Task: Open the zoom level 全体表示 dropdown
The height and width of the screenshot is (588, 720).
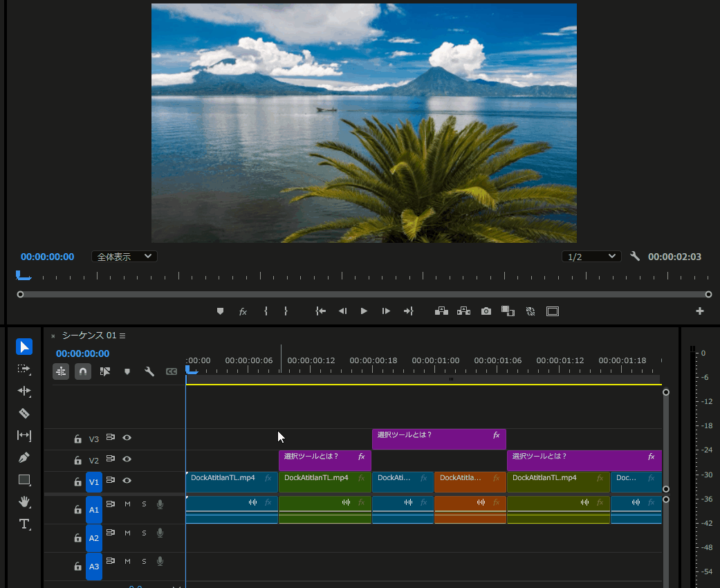Action: [x=124, y=257]
